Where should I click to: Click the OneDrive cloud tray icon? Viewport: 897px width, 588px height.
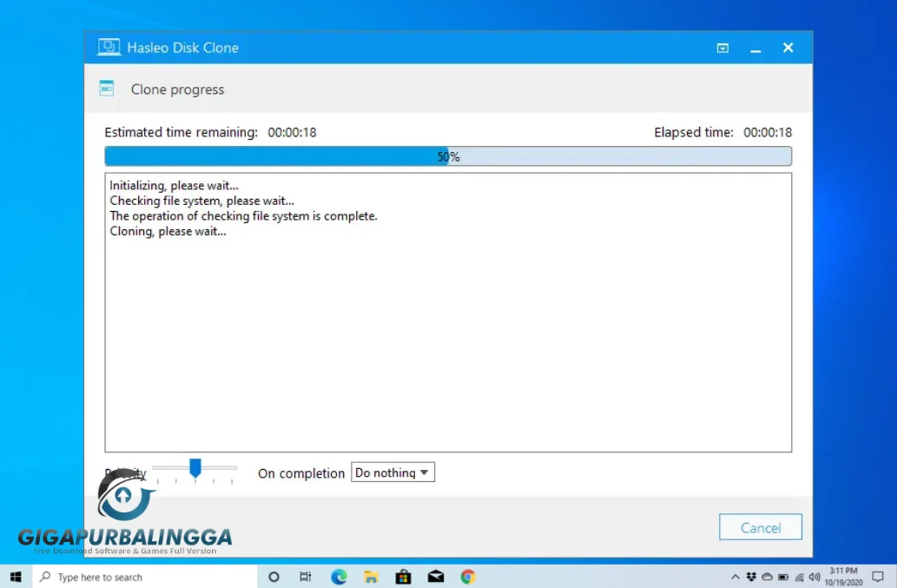click(x=767, y=577)
